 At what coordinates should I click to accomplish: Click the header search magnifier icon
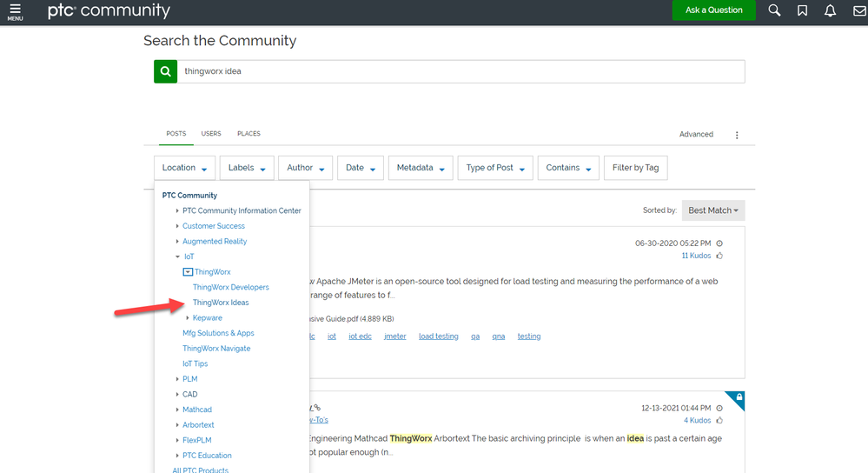774,10
